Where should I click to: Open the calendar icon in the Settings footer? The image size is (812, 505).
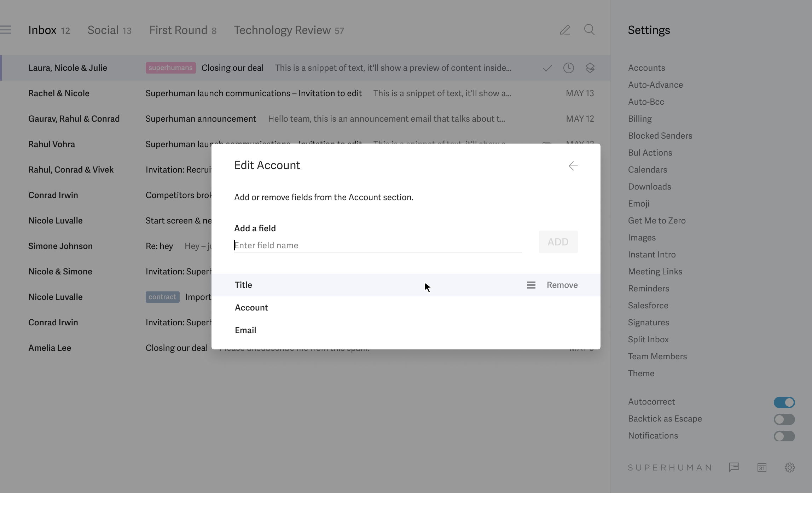click(x=762, y=467)
